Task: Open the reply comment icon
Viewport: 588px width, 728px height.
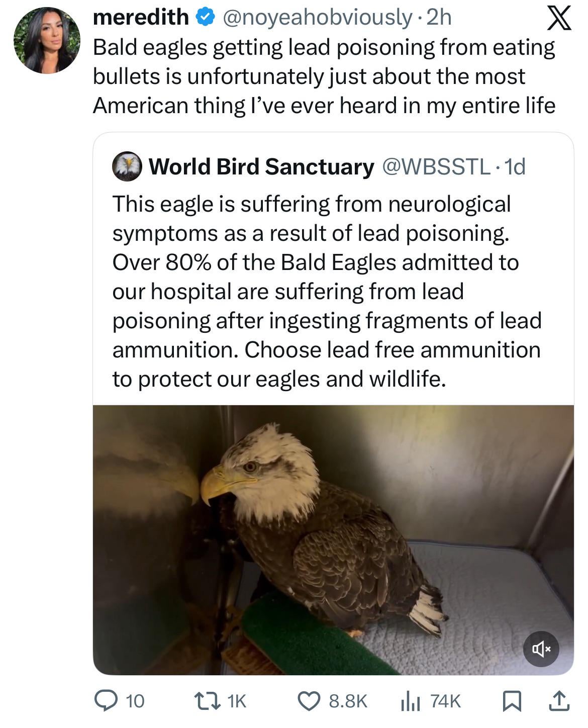Action: (x=106, y=701)
